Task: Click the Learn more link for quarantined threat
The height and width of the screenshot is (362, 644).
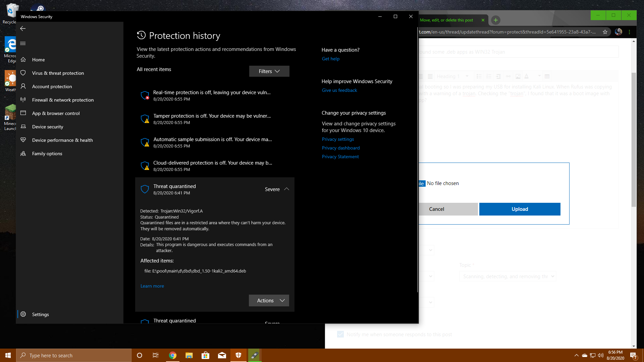Action: (152, 286)
